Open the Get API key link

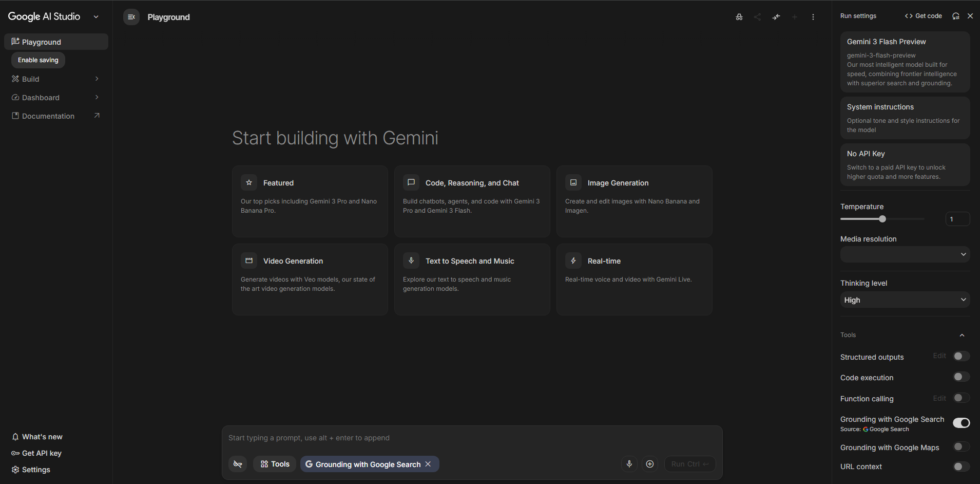tap(42, 453)
